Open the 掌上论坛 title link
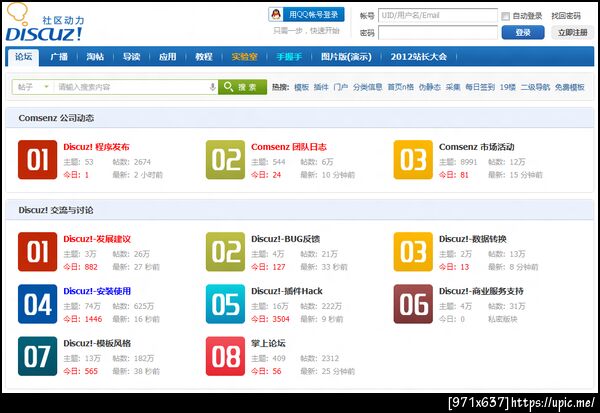 coord(268,343)
